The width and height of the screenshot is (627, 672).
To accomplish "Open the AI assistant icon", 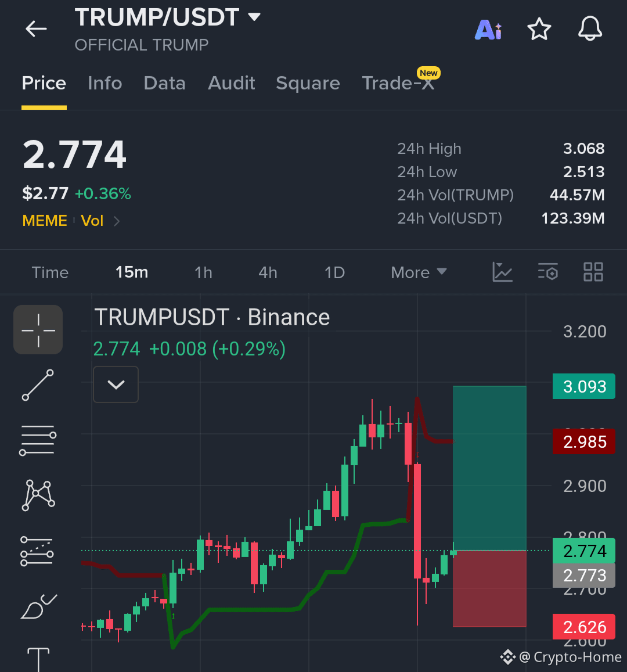I will 488,30.
